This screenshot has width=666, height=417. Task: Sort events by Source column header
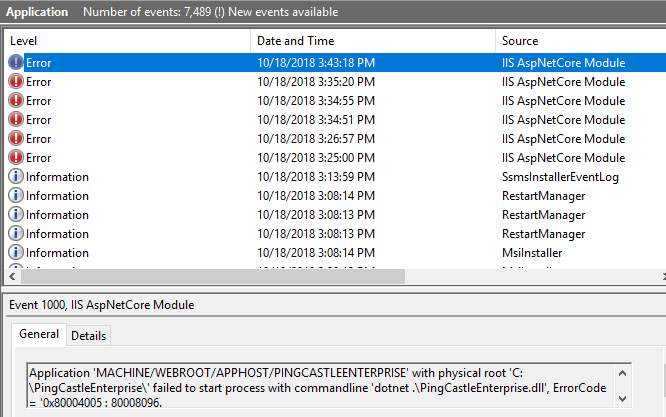581,41
